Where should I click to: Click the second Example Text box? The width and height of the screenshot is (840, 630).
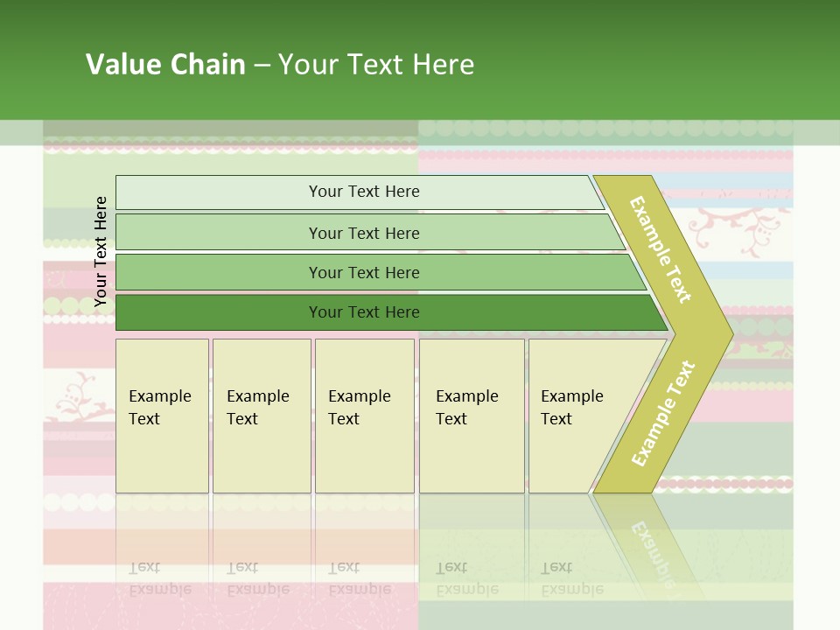261,416
